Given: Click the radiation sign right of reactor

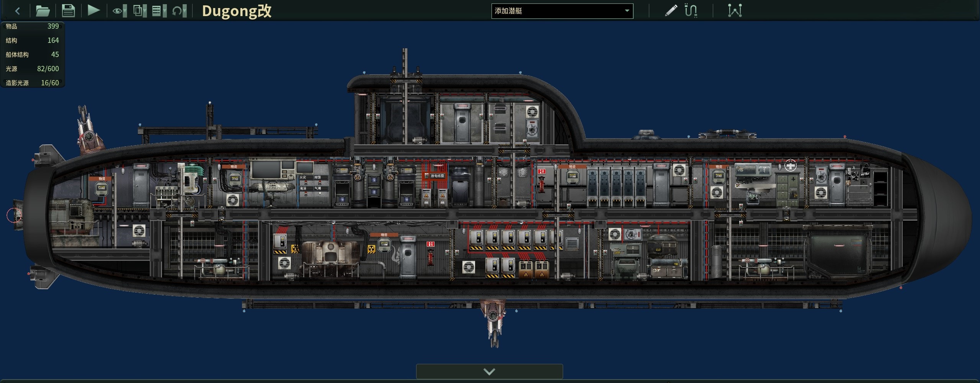Looking at the screenshot, I should tap(371, 249).
